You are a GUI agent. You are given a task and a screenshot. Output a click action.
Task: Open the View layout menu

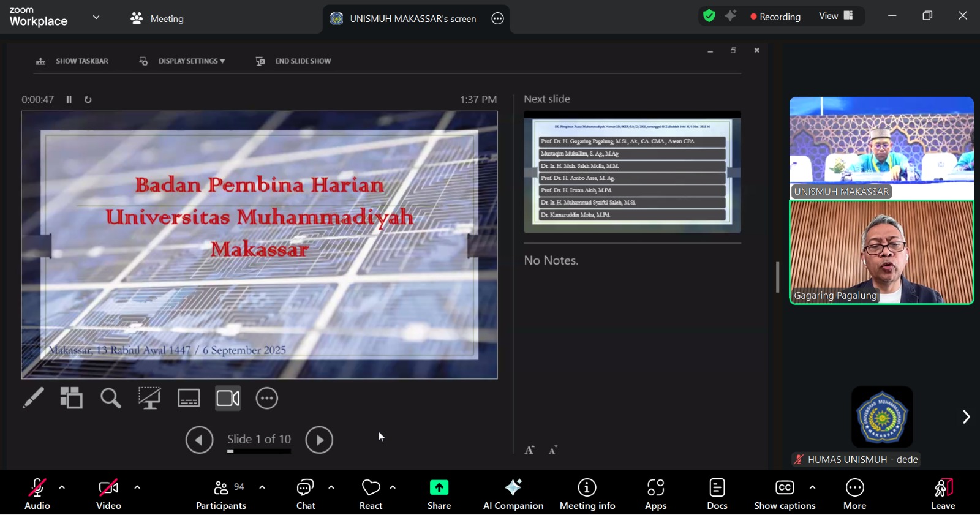click(x=836, y=17)
